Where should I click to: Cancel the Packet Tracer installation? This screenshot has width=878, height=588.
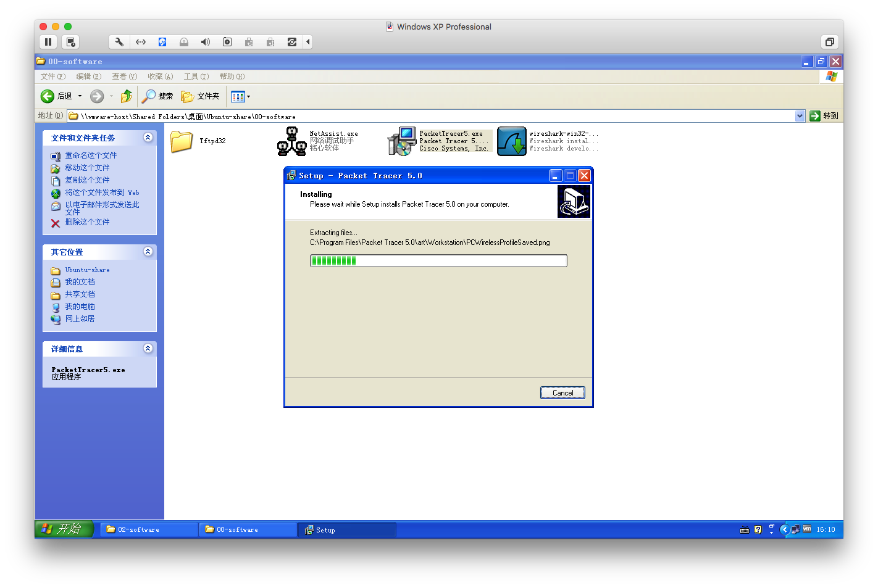coord(562,393)
